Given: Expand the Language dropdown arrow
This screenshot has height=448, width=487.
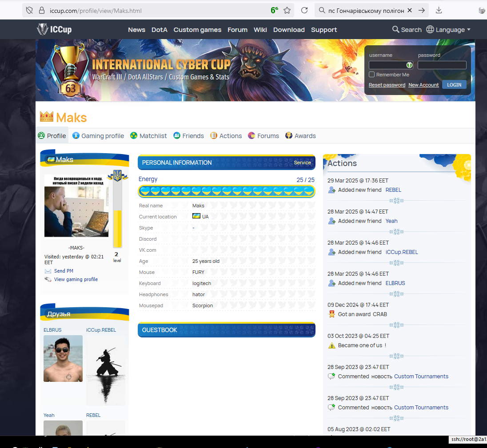Looking at the screenshot, I should click(469, 30).
